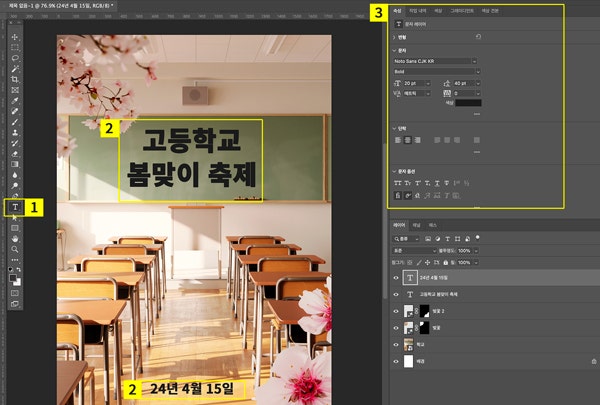
Task: Switch to the 그레이디언트 tab
Action: (462, 11)
